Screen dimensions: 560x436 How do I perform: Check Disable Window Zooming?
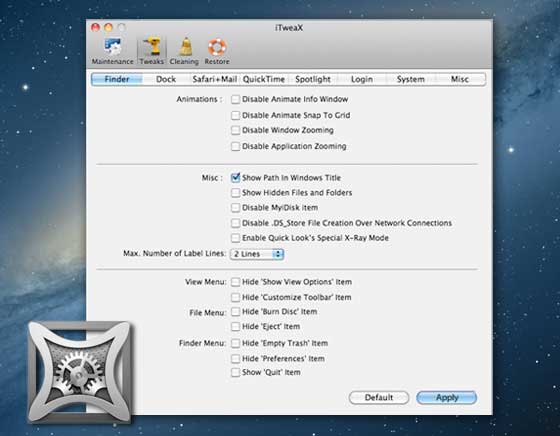(x=235, y=130)
